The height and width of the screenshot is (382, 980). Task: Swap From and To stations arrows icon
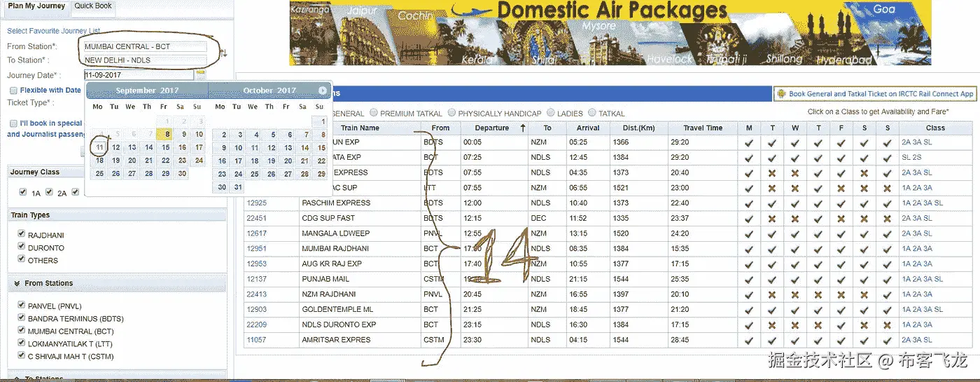[x=224, y=53]
